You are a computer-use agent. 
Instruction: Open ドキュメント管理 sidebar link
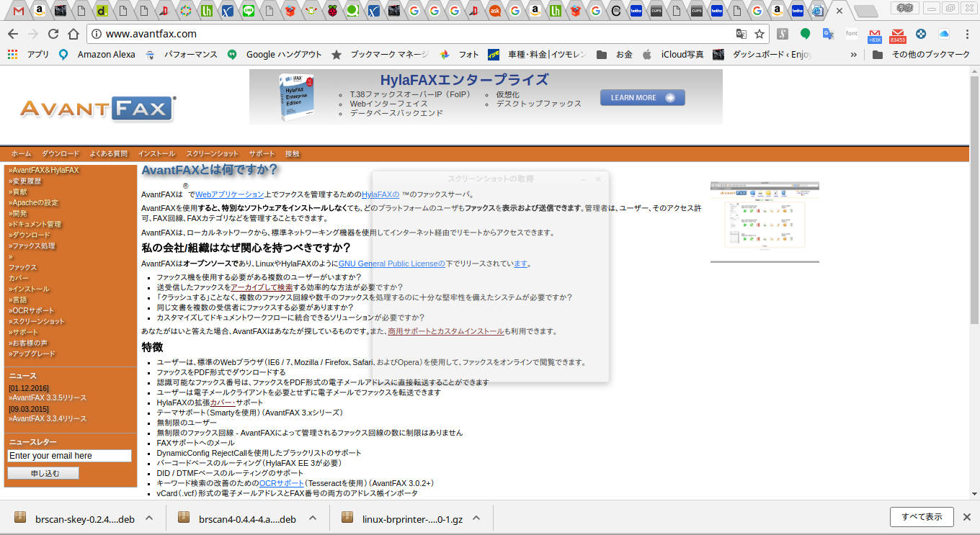35,225
